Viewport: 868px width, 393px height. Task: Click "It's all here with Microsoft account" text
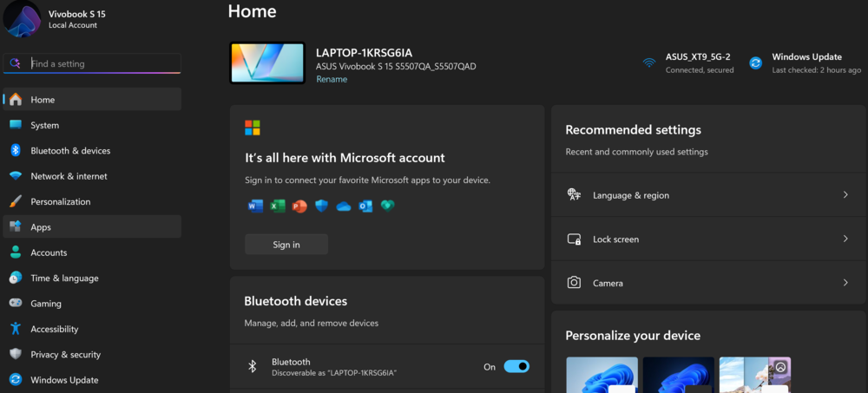click(345, 158)
